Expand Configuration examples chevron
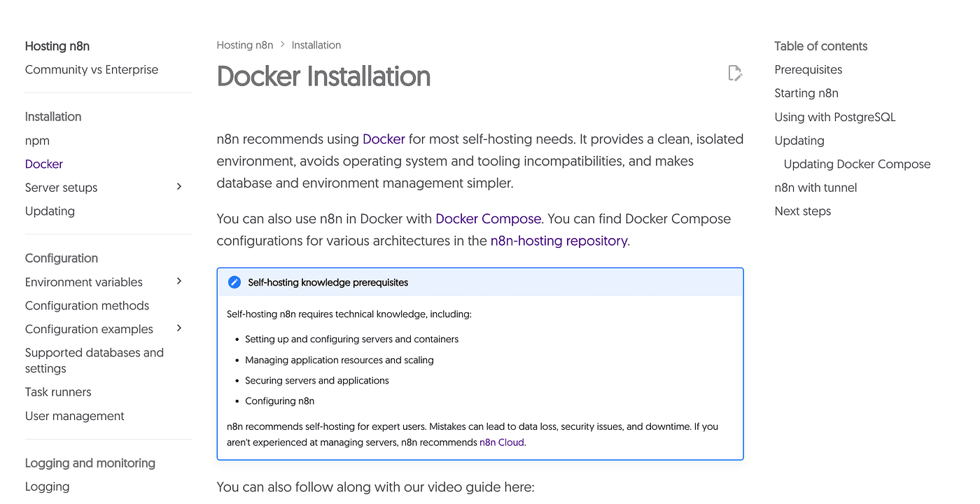This screenshot has height=504, width=980. coord(179,328)
